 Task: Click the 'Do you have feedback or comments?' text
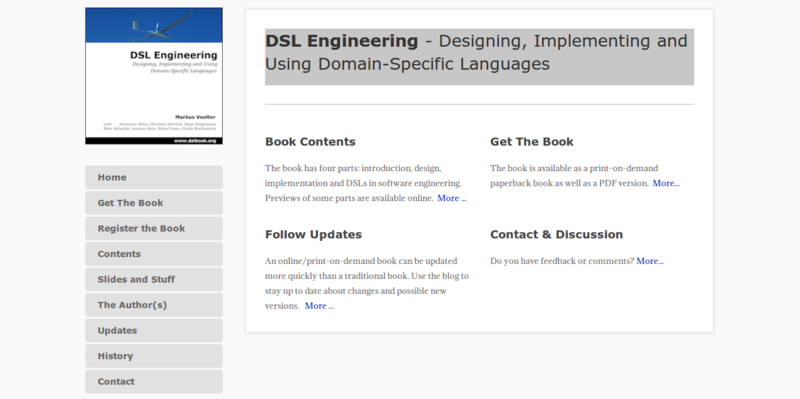(562, 261)
